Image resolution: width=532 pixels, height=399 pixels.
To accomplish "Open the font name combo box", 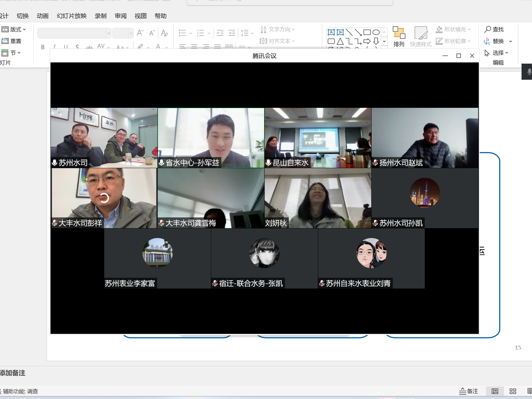I will tap(74, 33).
